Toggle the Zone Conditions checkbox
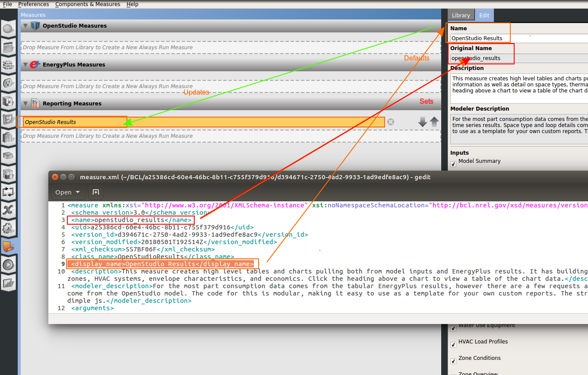Screen dimensions: 588x375 (x=453, y=361)
